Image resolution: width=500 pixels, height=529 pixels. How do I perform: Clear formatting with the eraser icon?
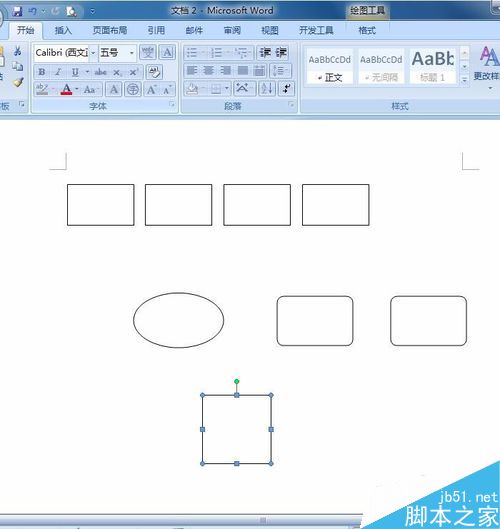(155, 72)
